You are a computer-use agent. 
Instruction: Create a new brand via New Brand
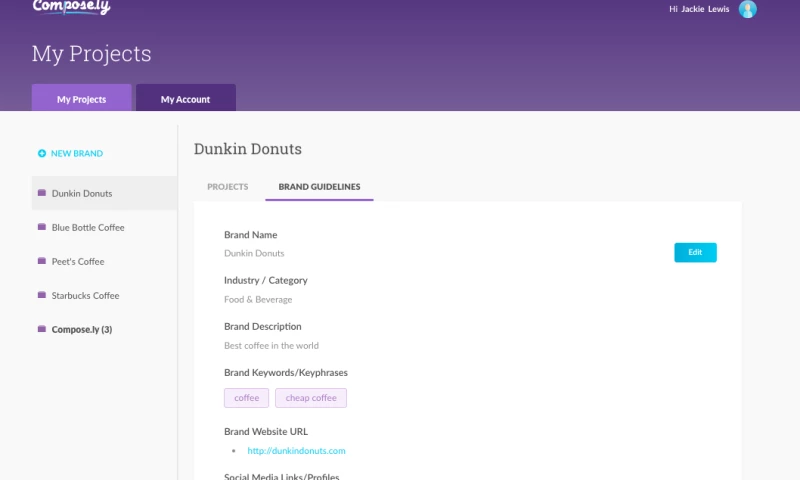point(77,154)
